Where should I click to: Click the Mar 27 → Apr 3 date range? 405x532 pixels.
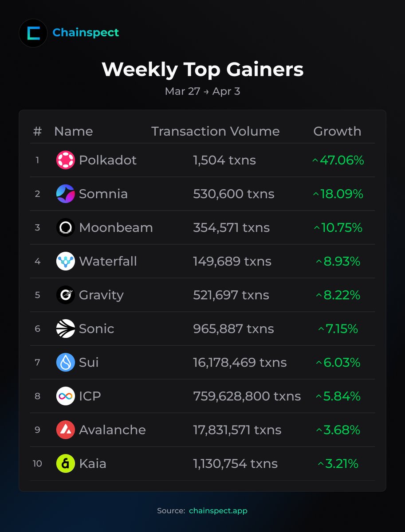pos(202,91)
